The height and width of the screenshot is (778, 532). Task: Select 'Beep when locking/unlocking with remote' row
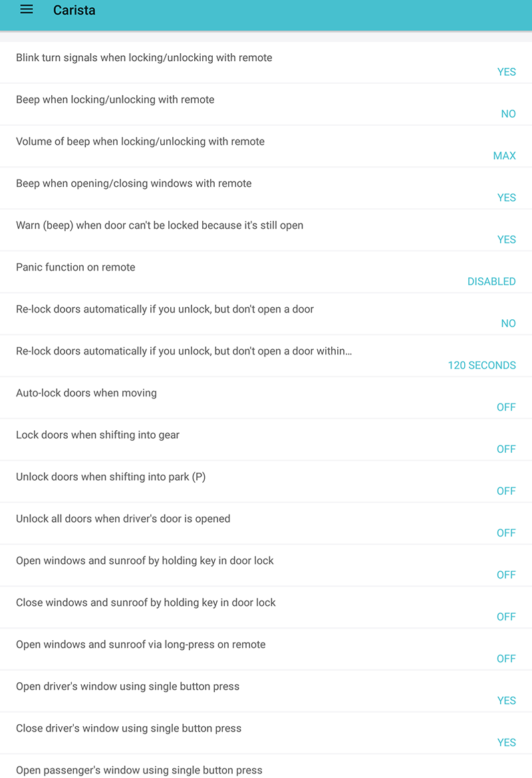click(x=266, y=104)
